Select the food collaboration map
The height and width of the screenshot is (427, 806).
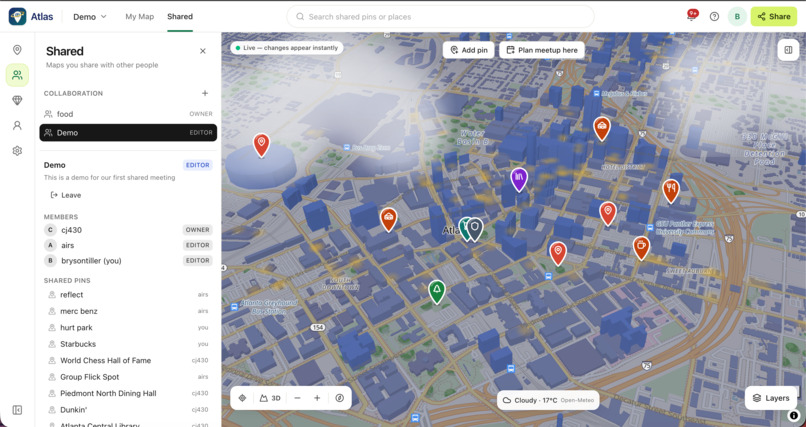point(128,114)
